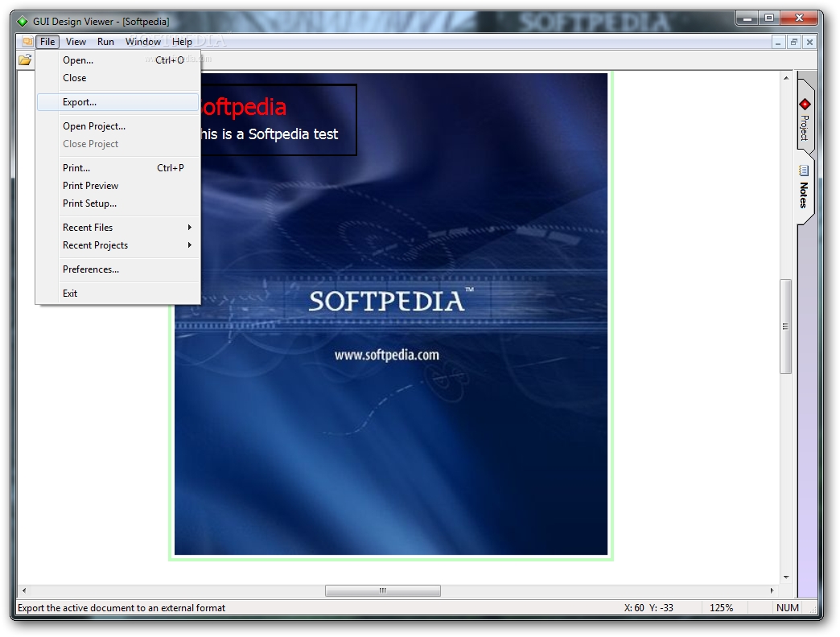
Task: Click the vertical scrollbar down arrow
Action: click(x=786, y=577)
